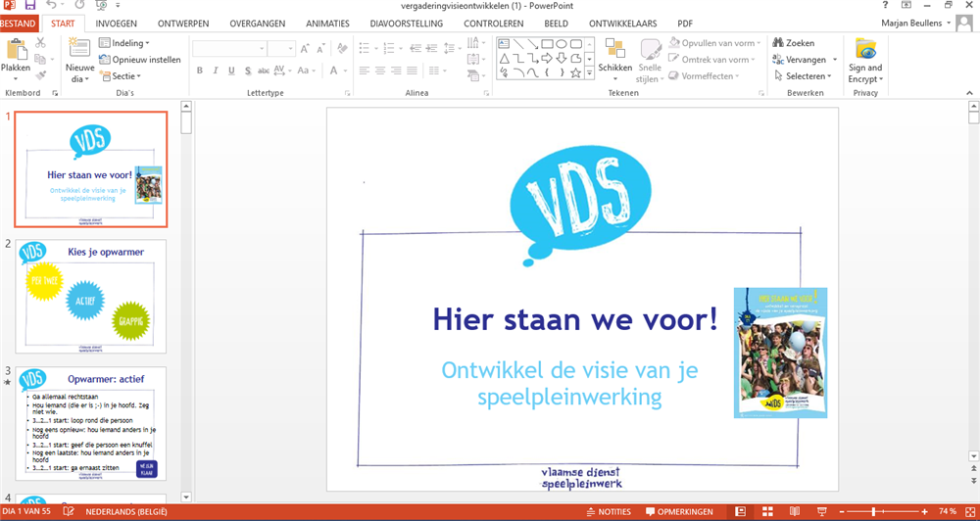Click the Sign and Encrypt icon

pyautogui.click(x=865, y=57)
